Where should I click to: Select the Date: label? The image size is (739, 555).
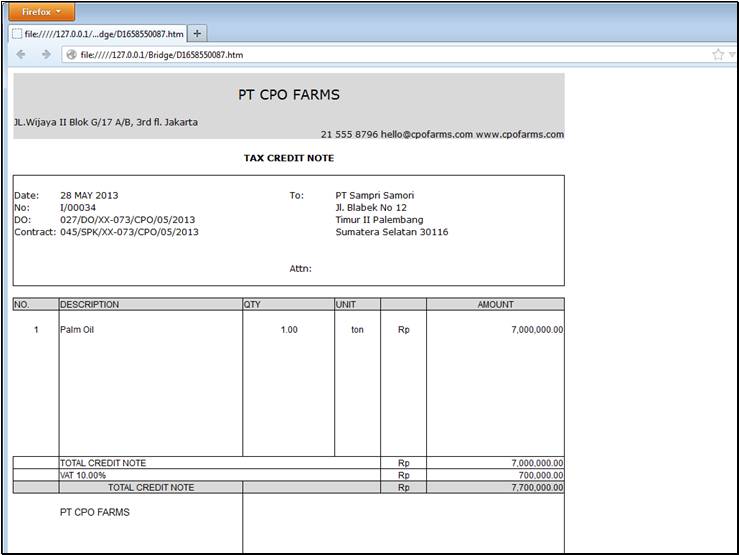tap(27, 195)
